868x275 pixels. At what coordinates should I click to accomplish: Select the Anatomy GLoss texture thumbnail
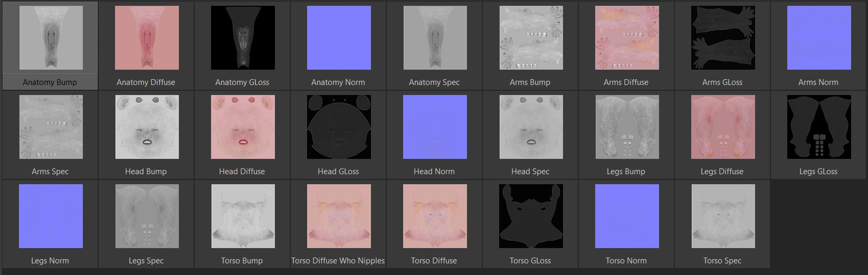pyautogui.click(x=243, y=38)
